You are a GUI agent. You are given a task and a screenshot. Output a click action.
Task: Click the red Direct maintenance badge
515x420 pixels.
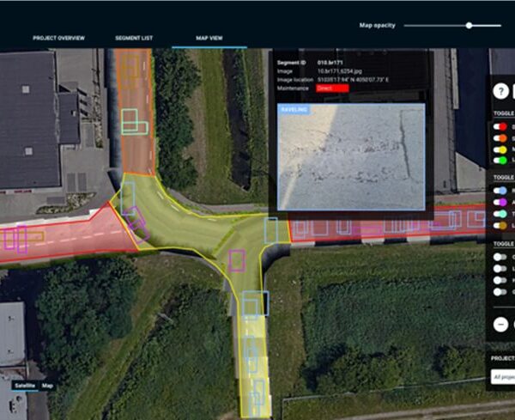[331, 88]
